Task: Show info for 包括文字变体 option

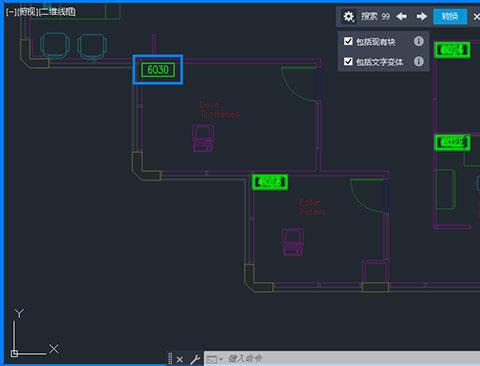Action: [x=419, y=61]
